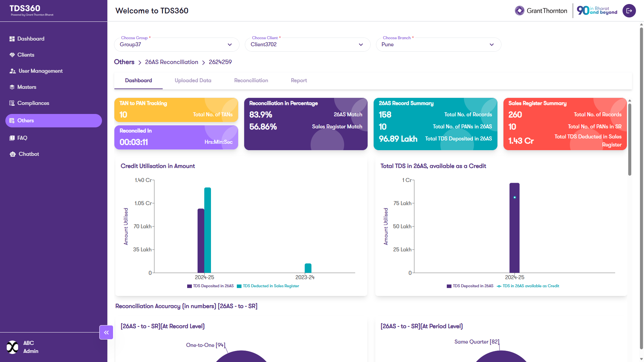
Task: Open the Choose Group dropdown
Action: (177, 45)
